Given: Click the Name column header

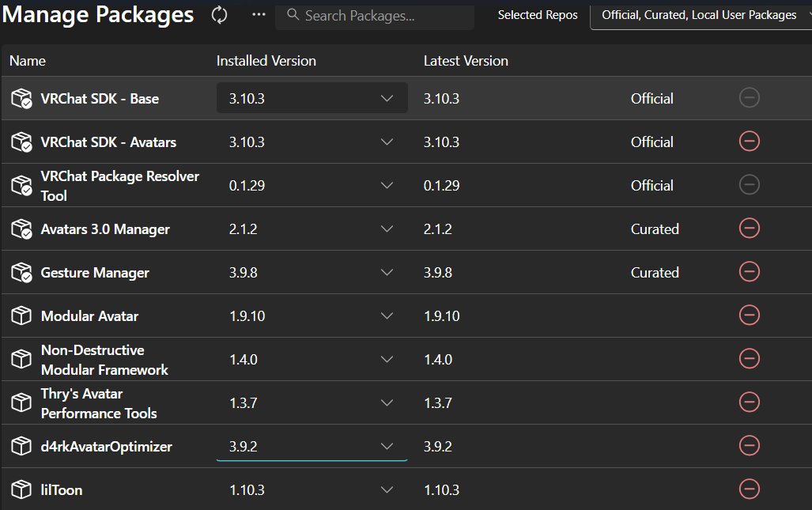Looking at the screenshot, I should click(x=28, y=61).
